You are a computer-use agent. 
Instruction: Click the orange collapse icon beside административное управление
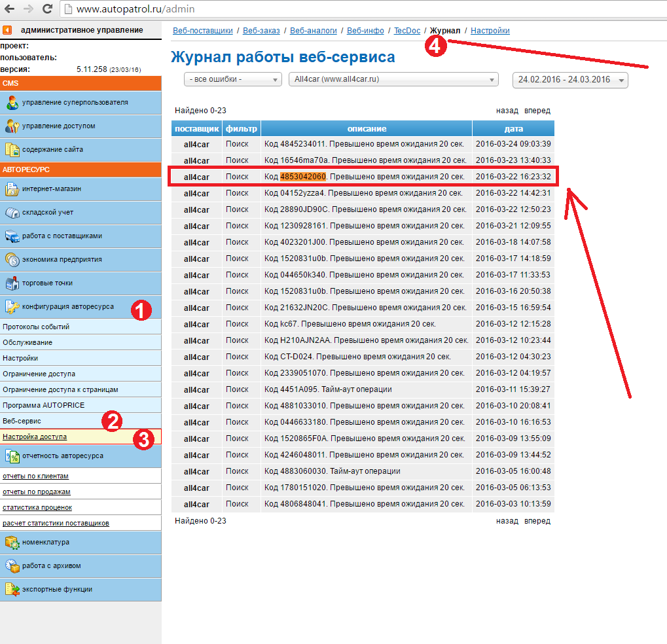(x=7, y=30)
